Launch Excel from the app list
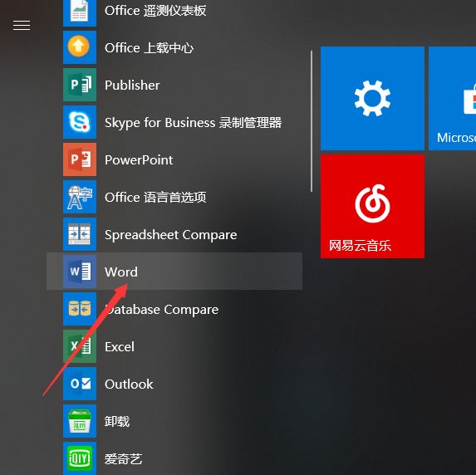The width and height of the screenshot is (476, 475). 120,347
